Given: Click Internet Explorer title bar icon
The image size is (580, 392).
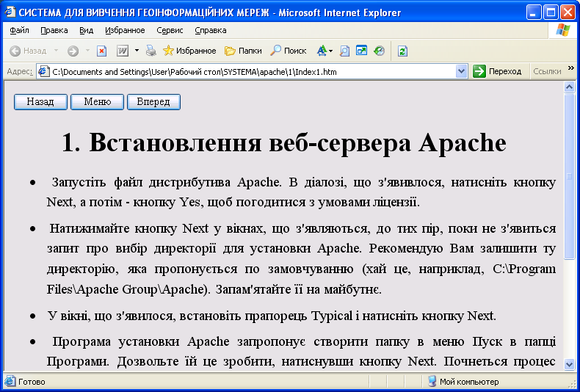Looking at the screenshot, I should 10,12.
